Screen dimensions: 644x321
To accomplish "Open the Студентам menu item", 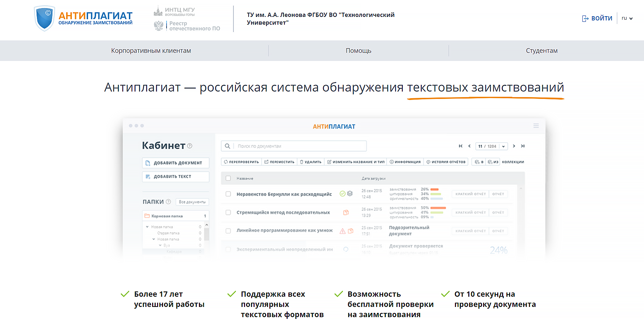I will (542, 51).
